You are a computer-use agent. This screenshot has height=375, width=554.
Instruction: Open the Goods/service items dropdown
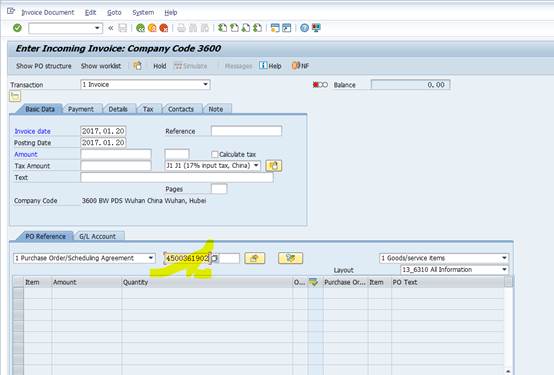[444, 258]
